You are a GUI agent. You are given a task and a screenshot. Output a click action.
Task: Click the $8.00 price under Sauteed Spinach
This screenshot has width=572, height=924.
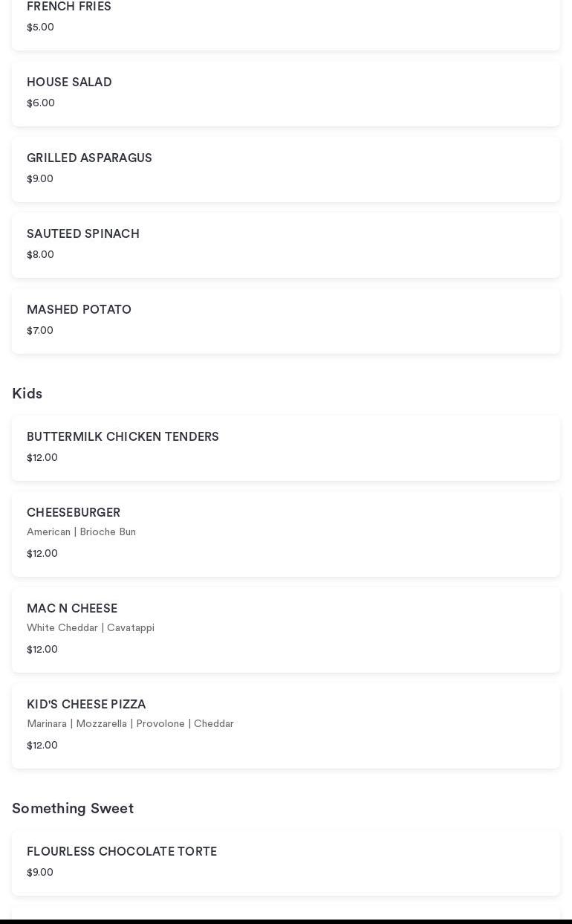tap(41, 255)
